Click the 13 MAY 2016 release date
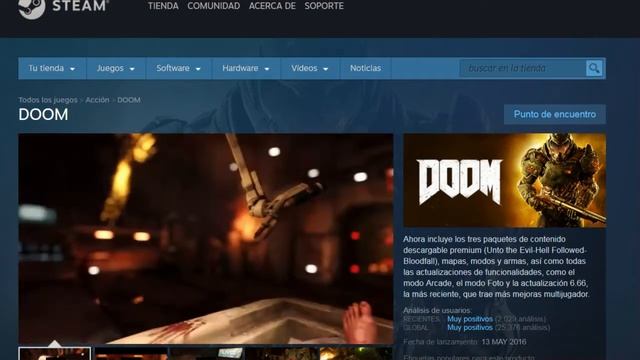This screenshot has height=360, width=640. (x=504, y=342)
